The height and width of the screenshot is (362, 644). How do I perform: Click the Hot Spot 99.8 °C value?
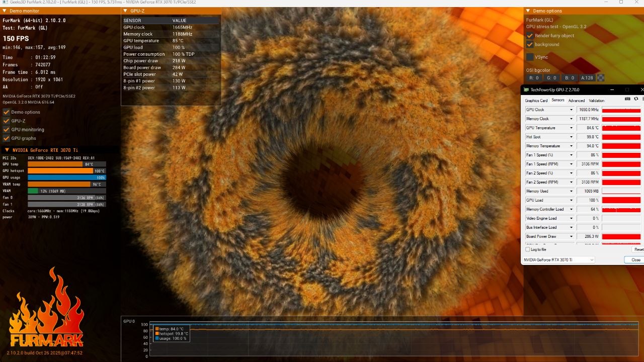588,137
